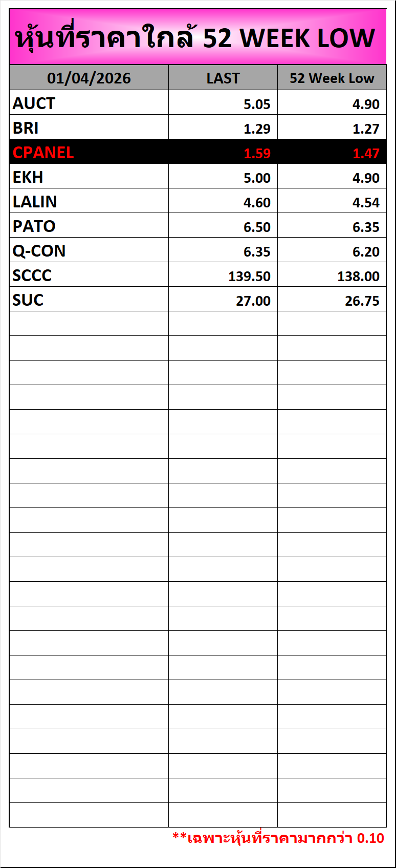Viewport: 396px width, 868px height.
Task: Click CPANEL 52-week low value 1.47
Action: pyautogui.click(x=366, y=153)
